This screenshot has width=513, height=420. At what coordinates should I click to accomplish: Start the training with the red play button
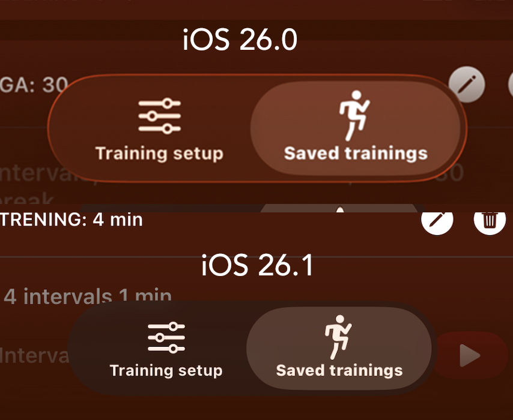(x=470, y=355)
